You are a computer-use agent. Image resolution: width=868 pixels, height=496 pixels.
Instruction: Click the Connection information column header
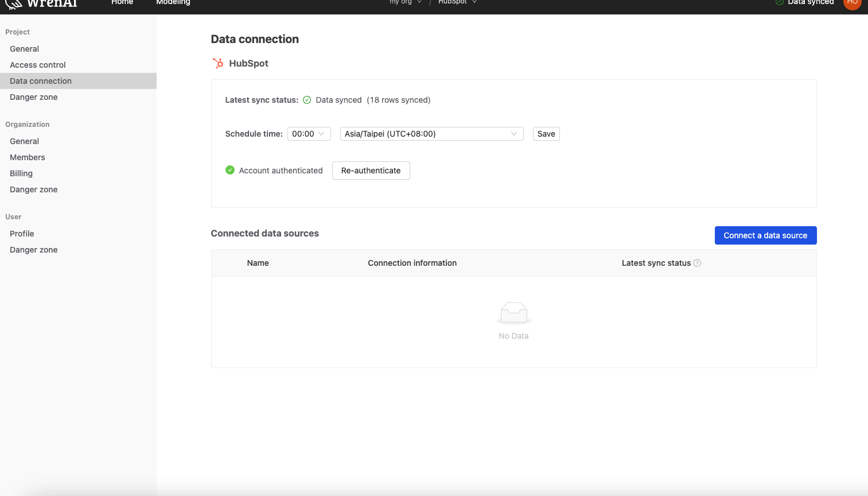[x=412, y=263]
